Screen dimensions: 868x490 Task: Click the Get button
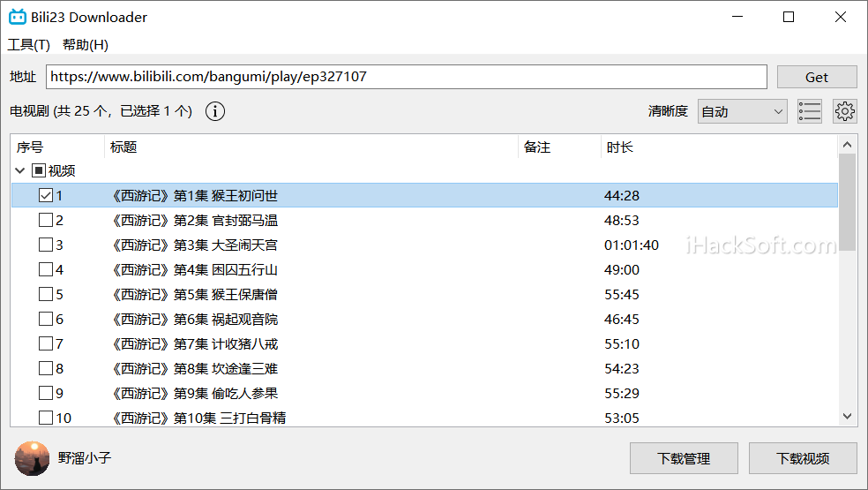(817, 77)
